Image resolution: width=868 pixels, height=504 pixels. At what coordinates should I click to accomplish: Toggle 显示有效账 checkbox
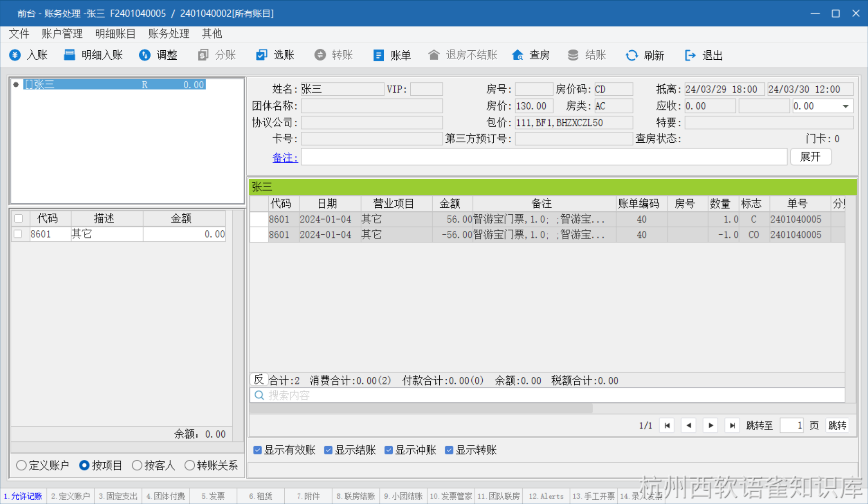(x=258, y=450)
